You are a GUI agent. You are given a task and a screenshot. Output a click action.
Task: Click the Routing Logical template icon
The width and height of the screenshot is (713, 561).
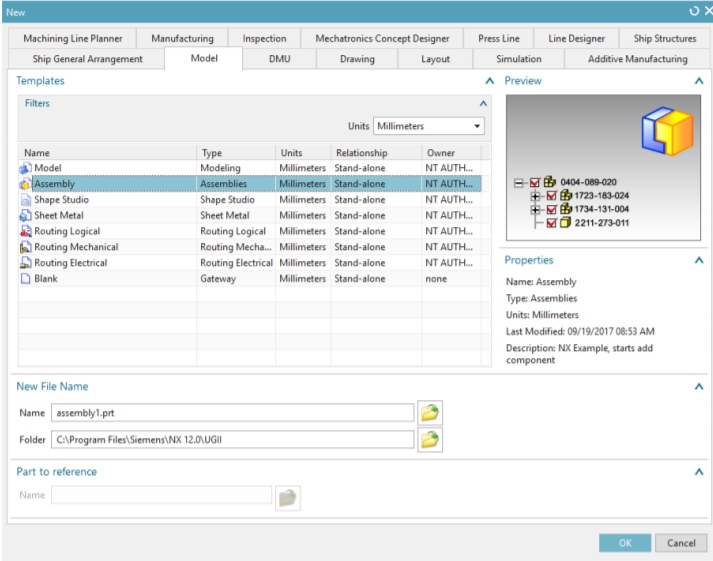click(x=25, y=231)
